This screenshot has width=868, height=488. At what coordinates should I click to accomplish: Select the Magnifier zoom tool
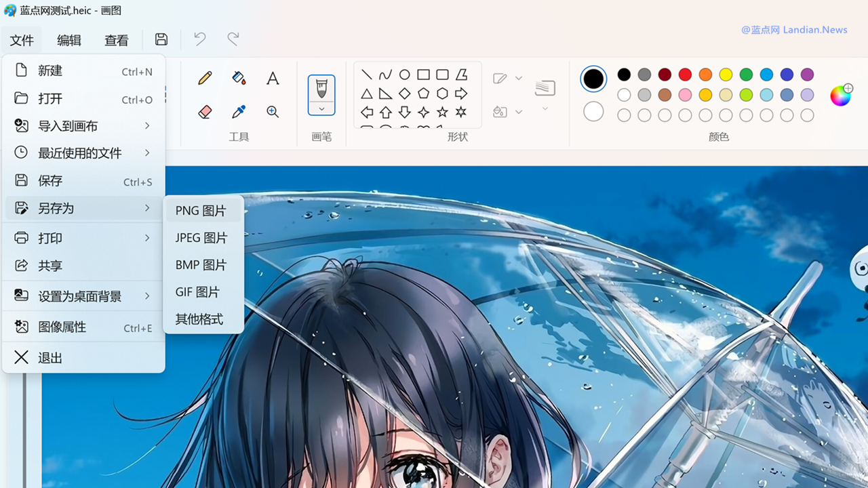click(x=273, y=112)
